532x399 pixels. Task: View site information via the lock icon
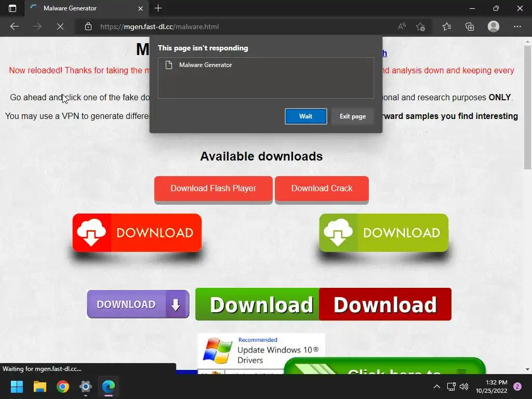coord(88,26)
